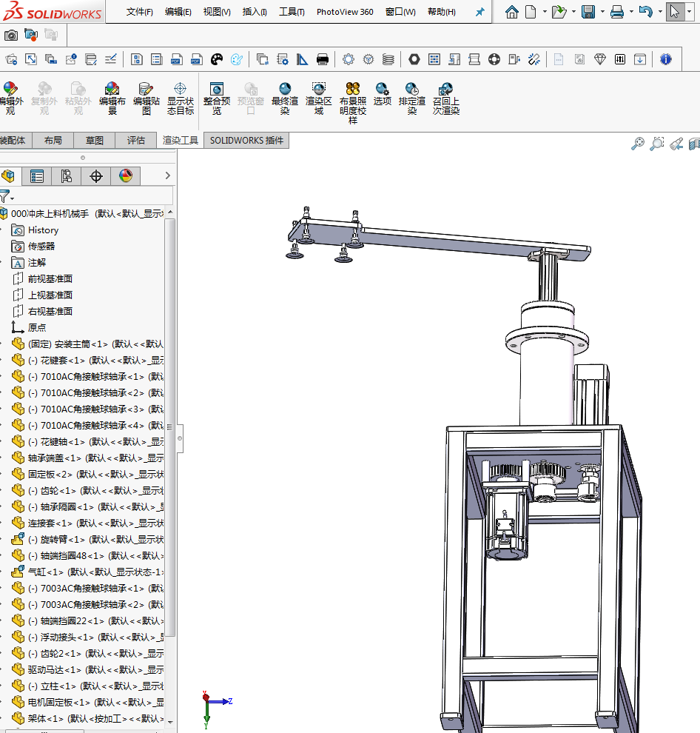Switch to the 草图 tab
Image resolution: width=700 pixels, height=733 pixels.
click(x=95, y=140)
